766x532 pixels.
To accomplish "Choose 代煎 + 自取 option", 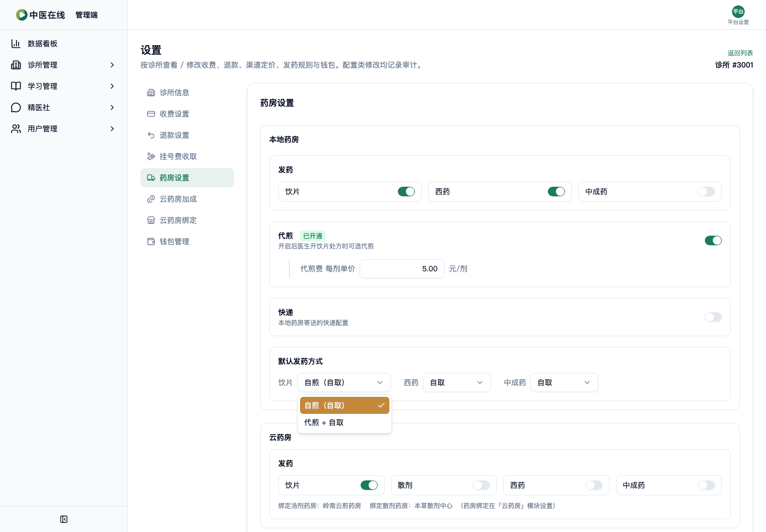I will click(x=345, y=422).
